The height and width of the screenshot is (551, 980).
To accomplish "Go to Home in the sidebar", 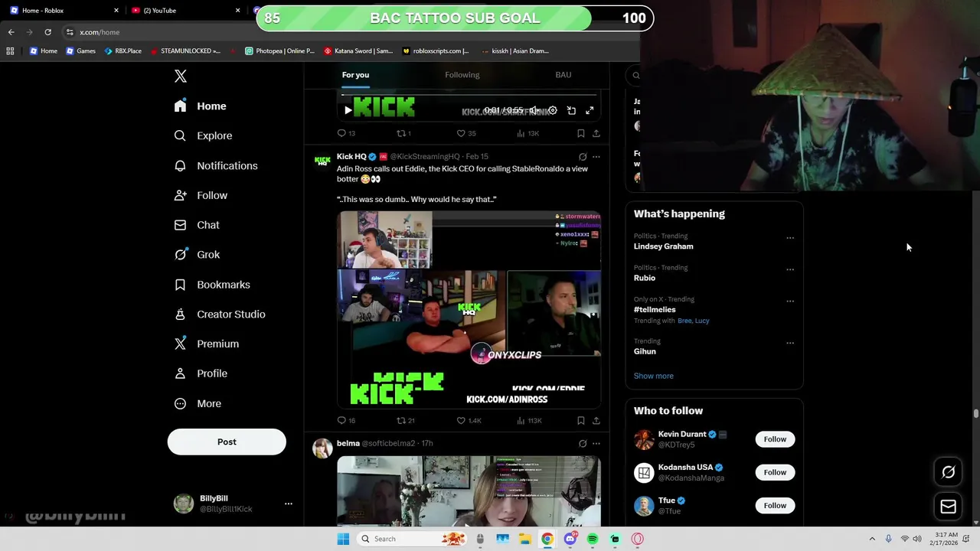I will click(x=200, y=106).
